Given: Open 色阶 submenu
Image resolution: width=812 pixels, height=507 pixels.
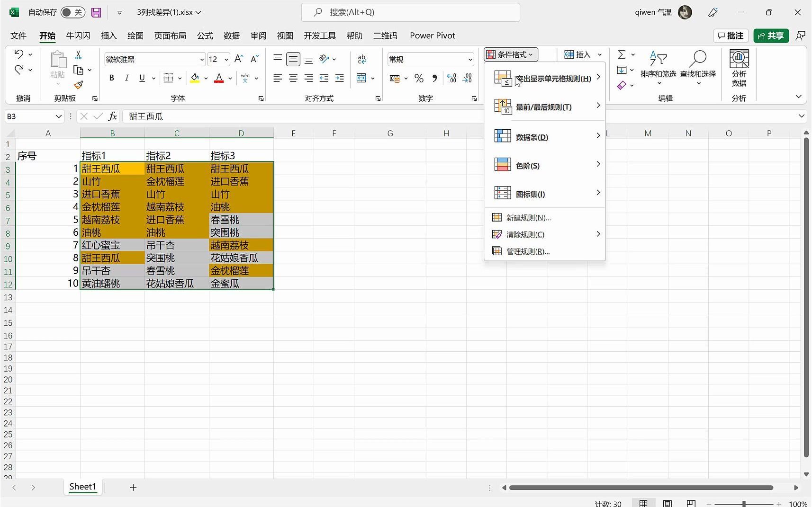Looking at the screenshot, I should 545,165.
